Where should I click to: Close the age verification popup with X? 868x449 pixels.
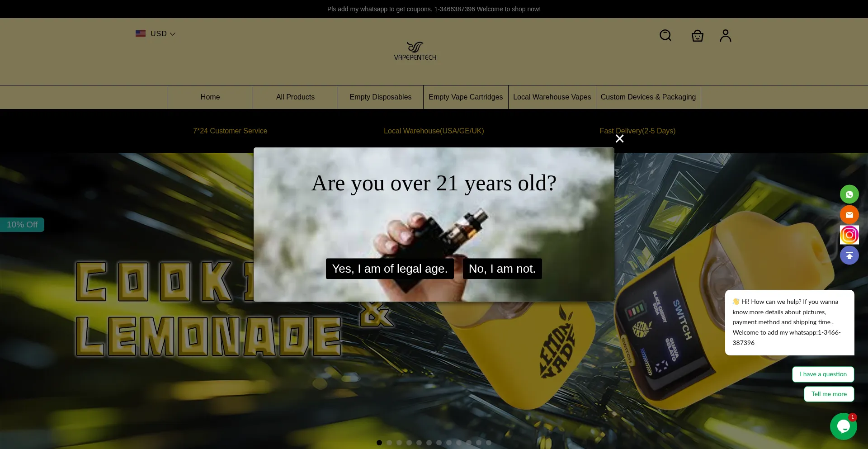click(x=619, y=139)
